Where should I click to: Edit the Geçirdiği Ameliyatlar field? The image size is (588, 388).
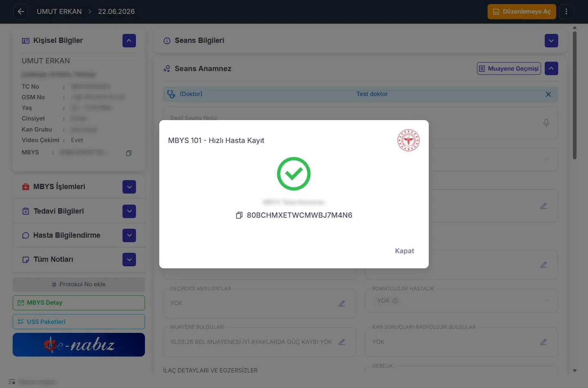point(342,303)
